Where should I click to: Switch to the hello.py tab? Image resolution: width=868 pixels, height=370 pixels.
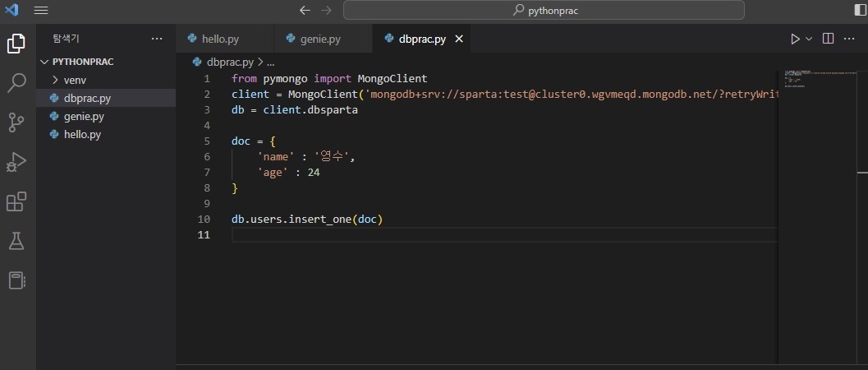(x=225, y=39)
